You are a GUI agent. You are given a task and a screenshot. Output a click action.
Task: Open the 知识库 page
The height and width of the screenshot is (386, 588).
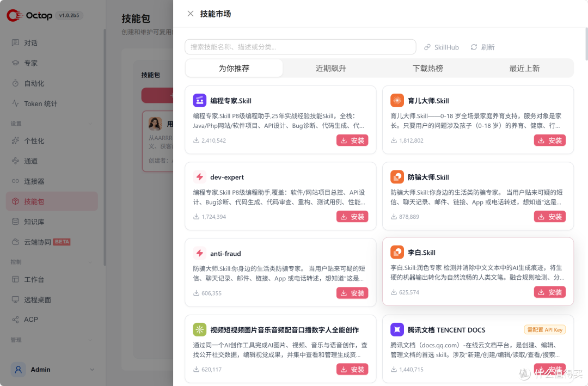point(52,222)
